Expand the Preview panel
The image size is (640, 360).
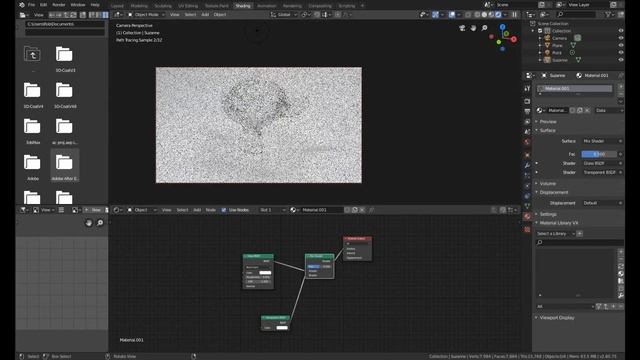548,122
